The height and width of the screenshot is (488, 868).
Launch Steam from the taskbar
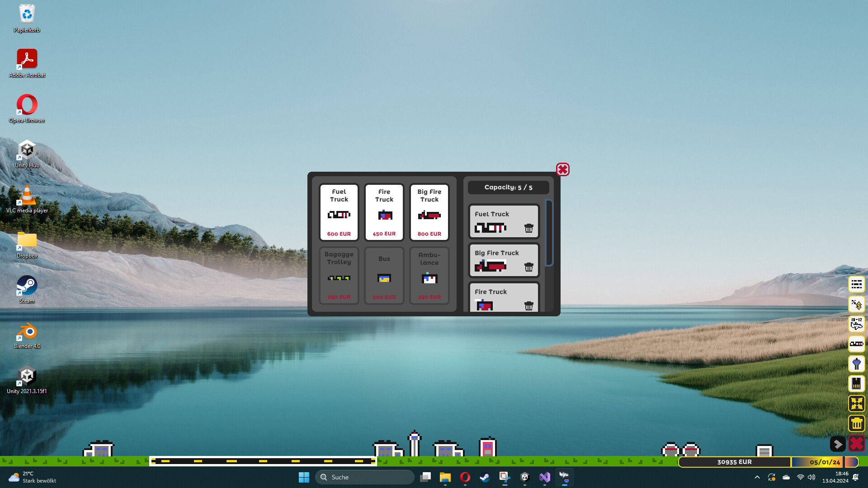tap(484, 477)
